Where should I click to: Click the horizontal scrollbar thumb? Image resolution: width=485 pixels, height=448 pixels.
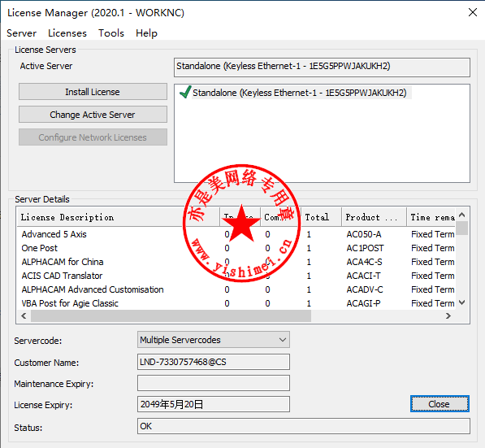coord(171,315)
